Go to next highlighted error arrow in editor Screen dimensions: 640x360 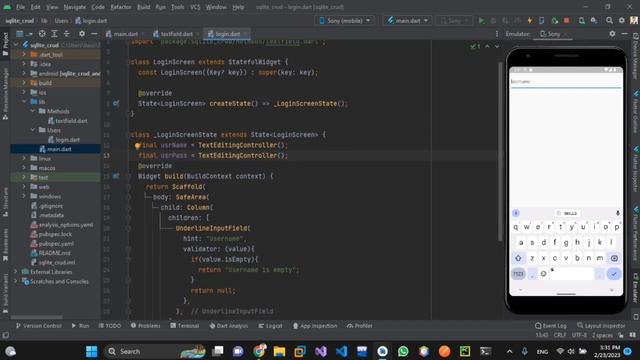(497, 47)
